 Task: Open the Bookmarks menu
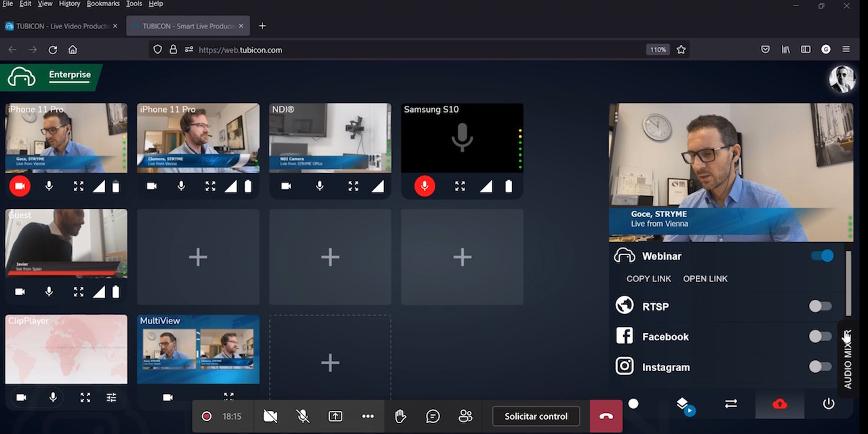pyautogui.click(x=103, y=4)
